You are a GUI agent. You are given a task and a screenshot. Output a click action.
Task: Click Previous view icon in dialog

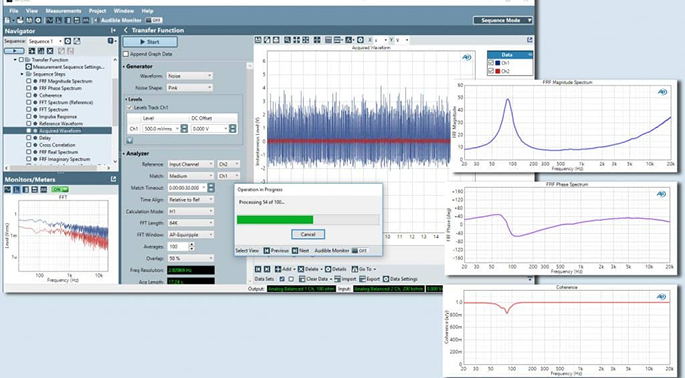[x=266, y=251]
